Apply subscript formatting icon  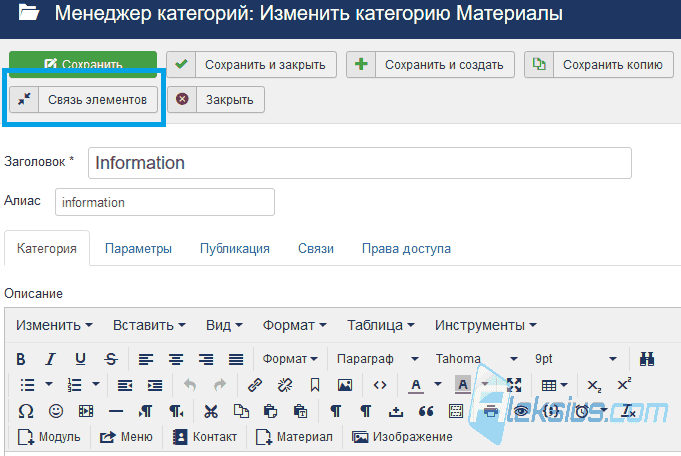pos(594,385)
